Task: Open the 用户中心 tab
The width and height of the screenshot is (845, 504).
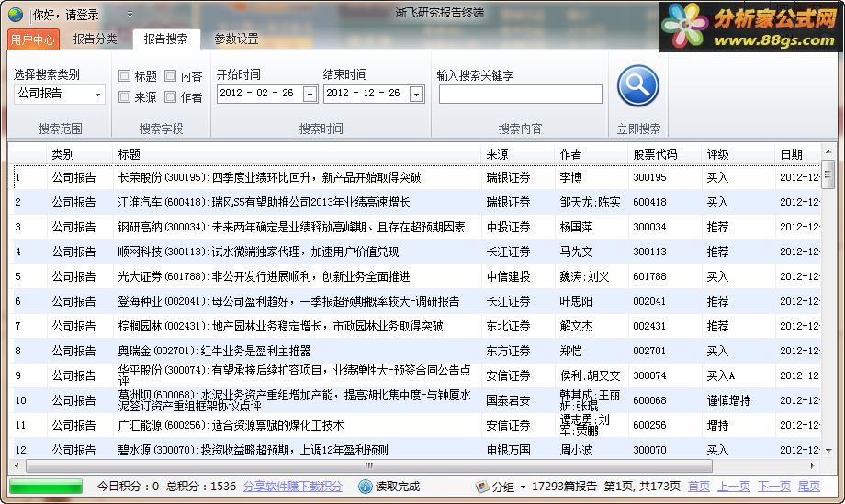Action: click(32, 39)
